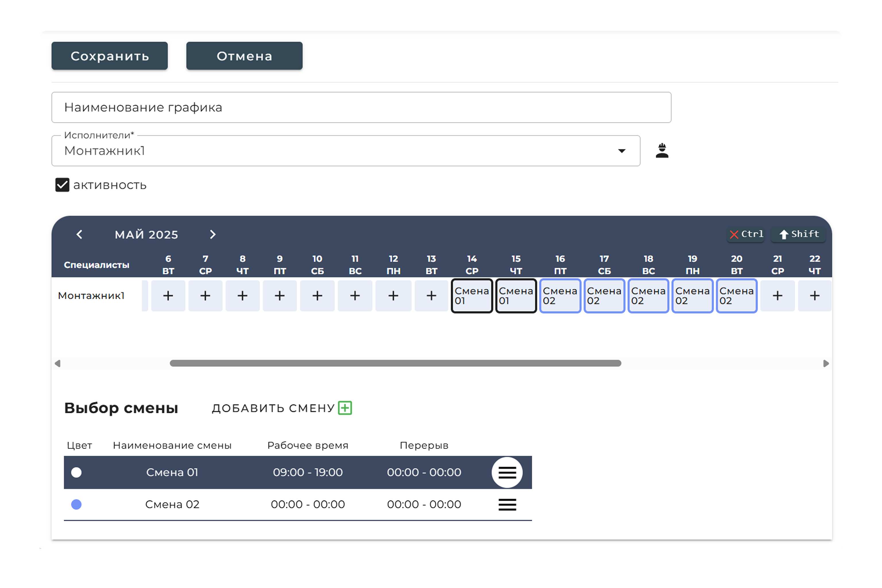Click the worker helmet icon beside Исполнители
882x588 pixels.
[662, 151]
